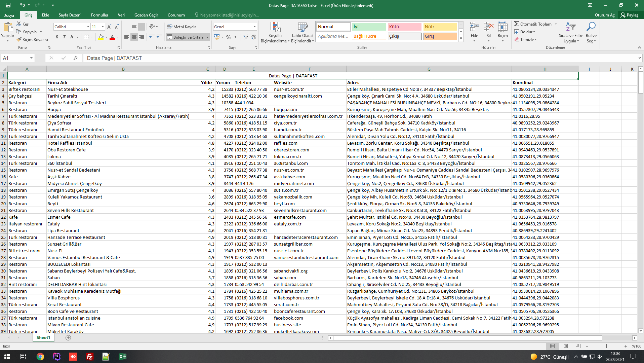Click the Insert Function fx icon
Image resolution: width=644 pixels, height=363 pixels.
coord(76,58)
